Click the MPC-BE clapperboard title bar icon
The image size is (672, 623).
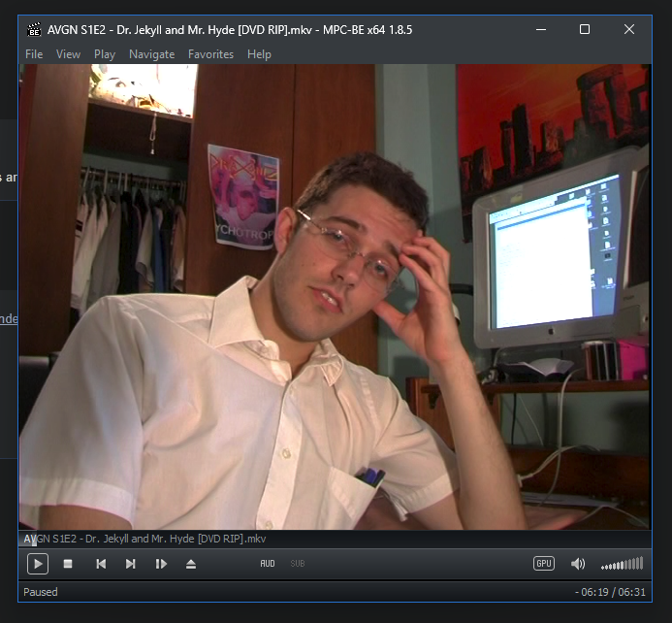click(x=34, y=29)
